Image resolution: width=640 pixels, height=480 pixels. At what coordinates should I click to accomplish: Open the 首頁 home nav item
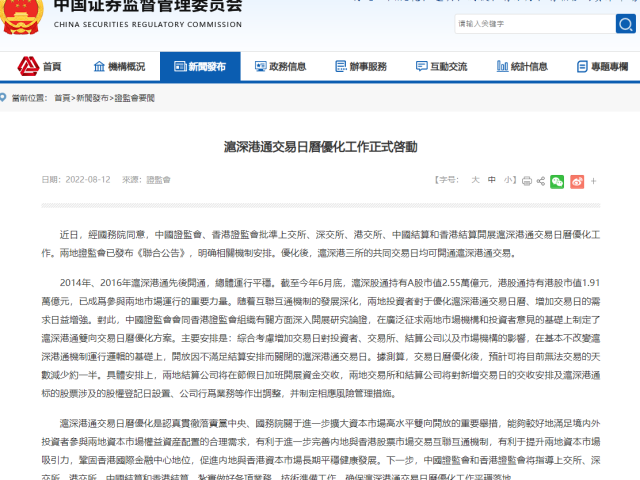click(40, 67)
